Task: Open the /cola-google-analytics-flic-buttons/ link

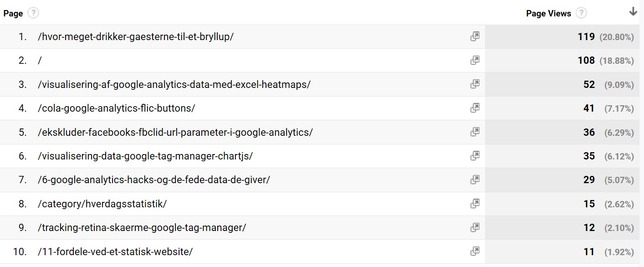Action: click(117, 108)
